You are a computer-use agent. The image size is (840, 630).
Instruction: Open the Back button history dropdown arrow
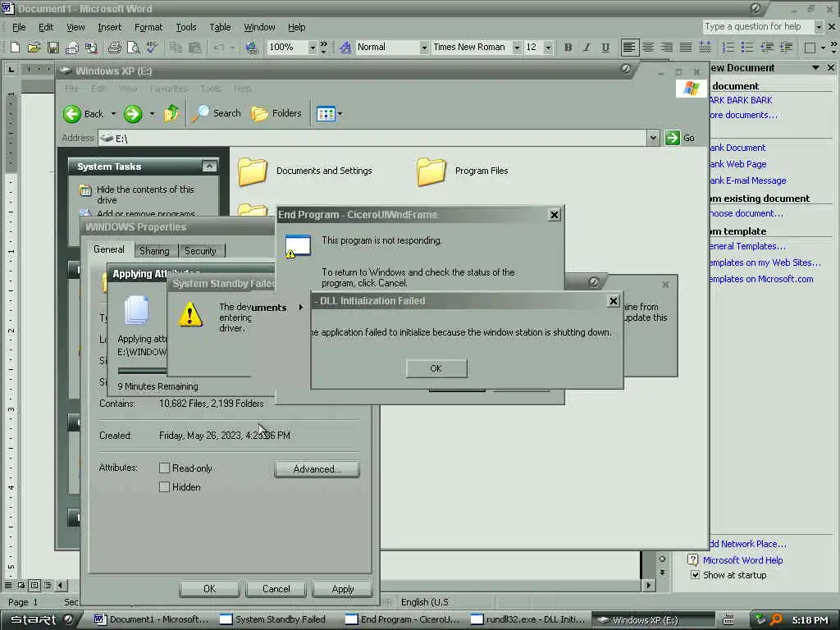[113, 113]
